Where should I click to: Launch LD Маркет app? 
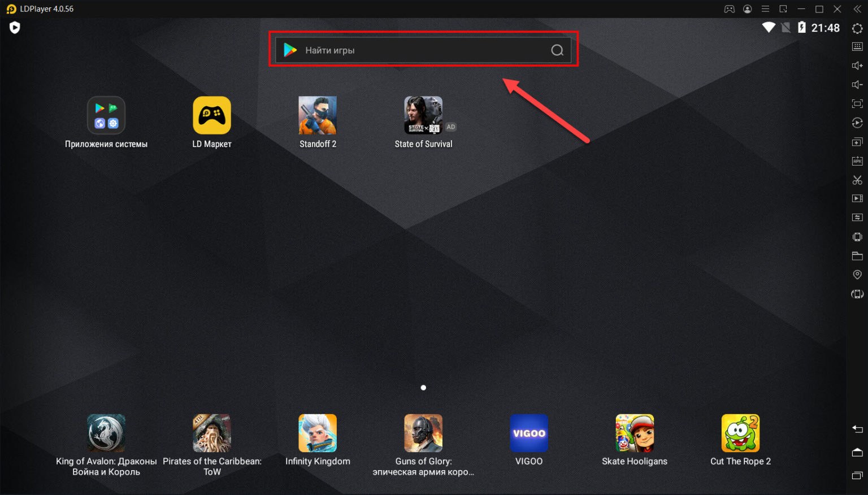click(212, 115)
